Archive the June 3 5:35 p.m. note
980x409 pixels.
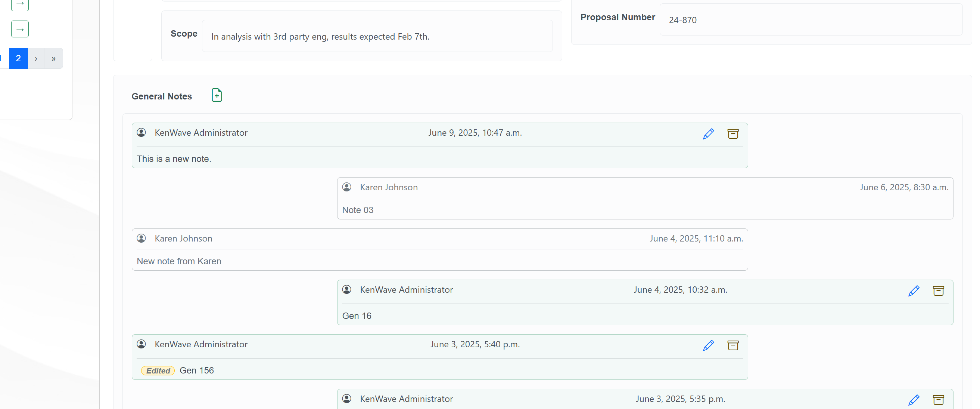pyautogui.click(x=938, y=400)
